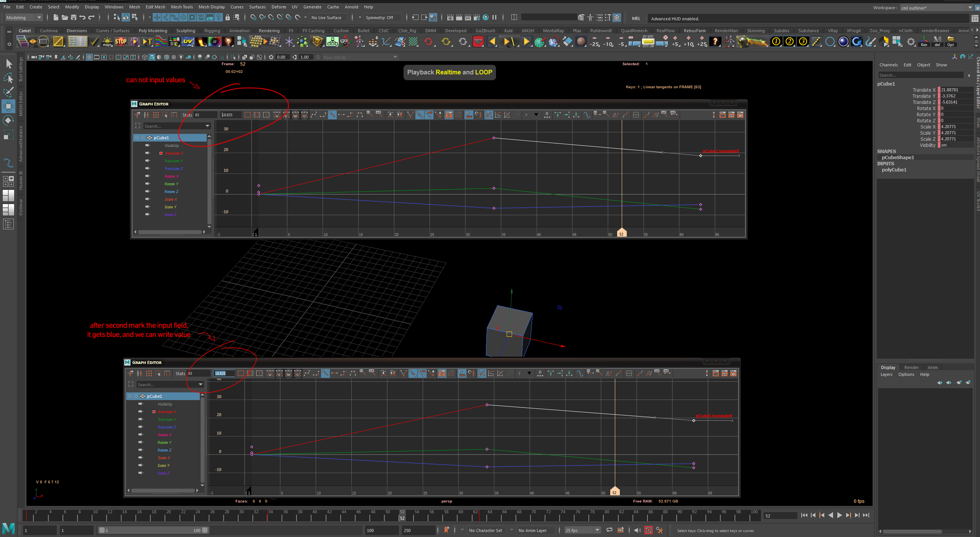This screenshot has width=980, height=537.
Task: Switch to the Sculpting shelf tab
Action: 186,30
